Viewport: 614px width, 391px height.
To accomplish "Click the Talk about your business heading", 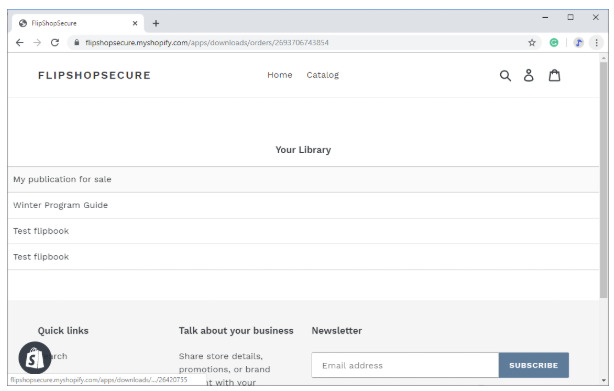I will pyautogui.click(x=236, y=331).
